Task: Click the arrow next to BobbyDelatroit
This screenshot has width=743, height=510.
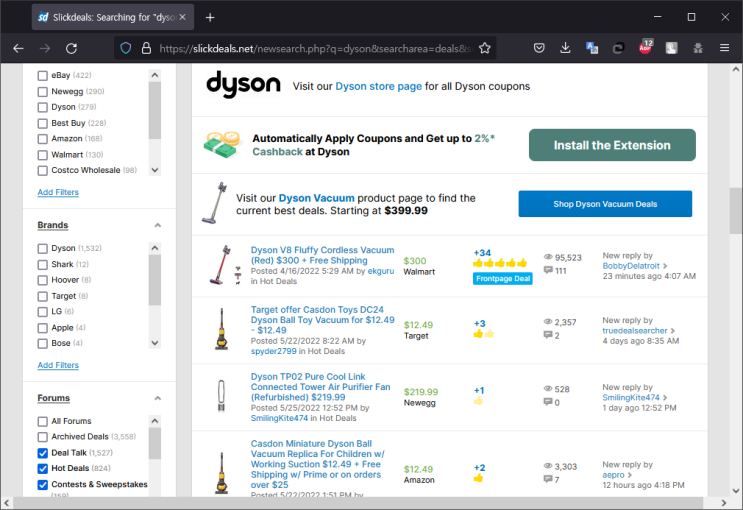Action: click(665, 266)
